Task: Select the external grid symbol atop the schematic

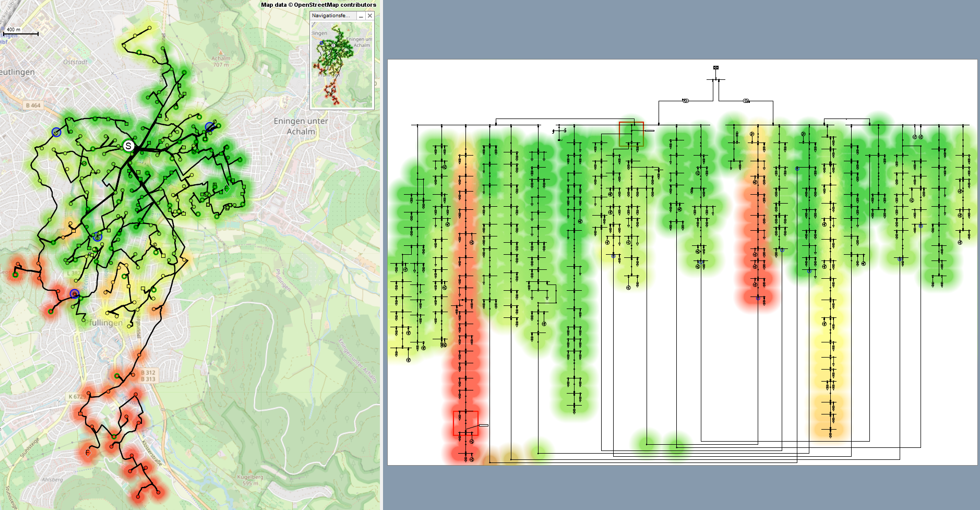Action: (x=716, y=68)
